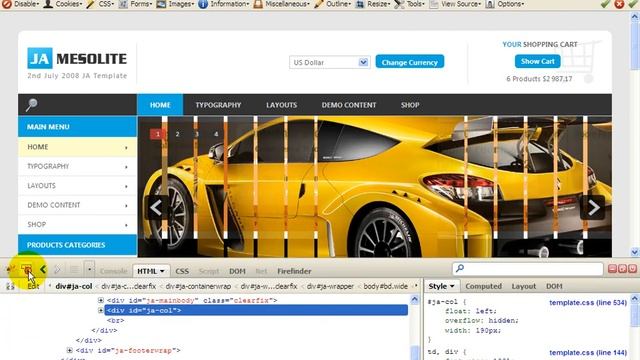Viewport: 640px width, 360px height.
Task: Open the side panel DOM tab
Action: coord(554,286)
